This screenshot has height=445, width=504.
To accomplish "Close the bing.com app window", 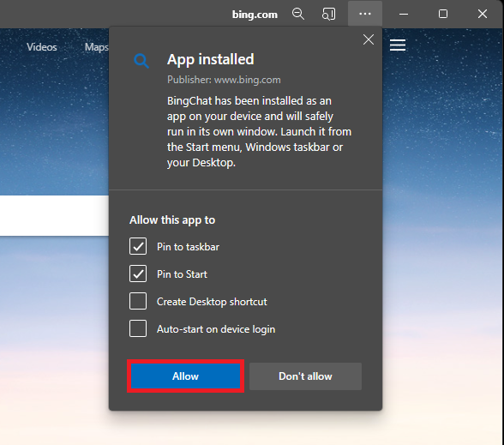I will click(x=482, y=14).
